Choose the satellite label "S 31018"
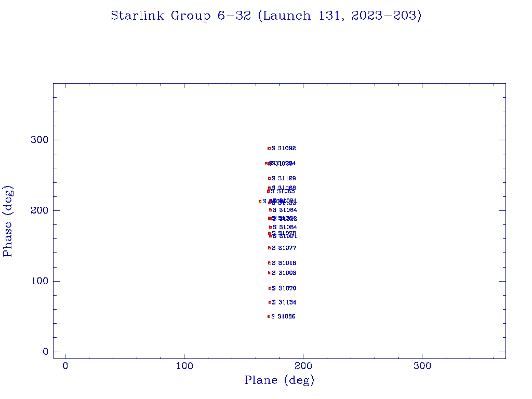The image size is (532, 399). (284, 263)
